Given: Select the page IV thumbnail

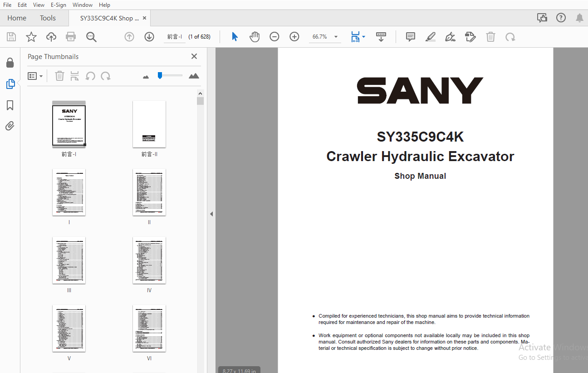Looking at the screenshot, I should pos(149,260).
